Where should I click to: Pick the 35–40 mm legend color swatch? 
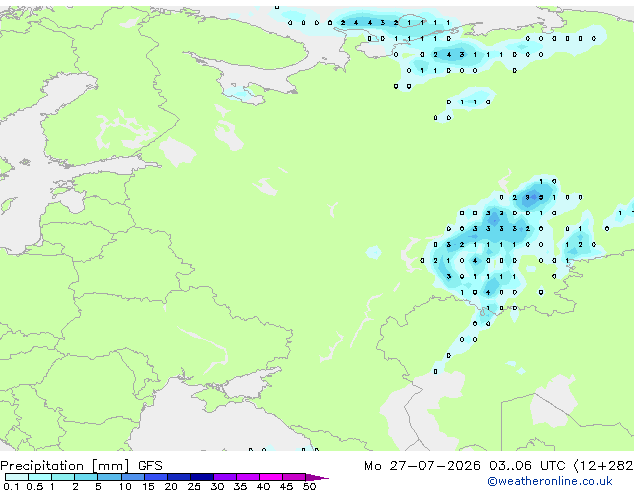(x=247, y=477)
